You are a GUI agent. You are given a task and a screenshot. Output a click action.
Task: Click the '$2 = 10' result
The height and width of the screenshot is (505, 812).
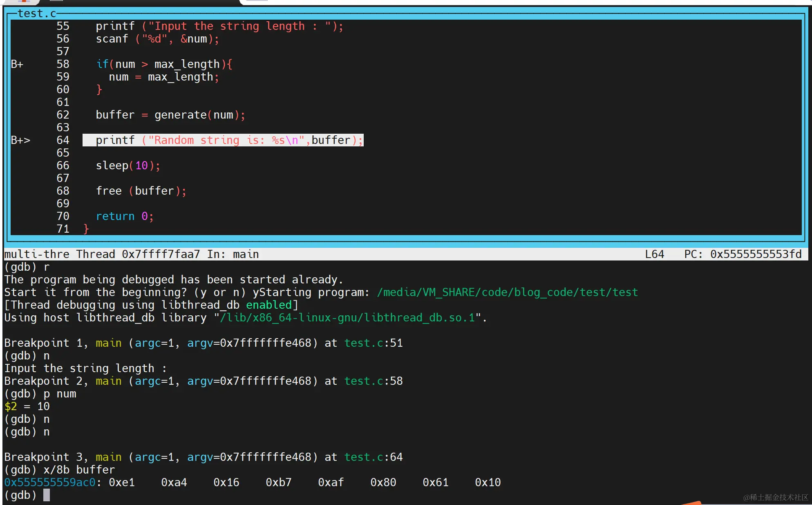click(27, 406)
